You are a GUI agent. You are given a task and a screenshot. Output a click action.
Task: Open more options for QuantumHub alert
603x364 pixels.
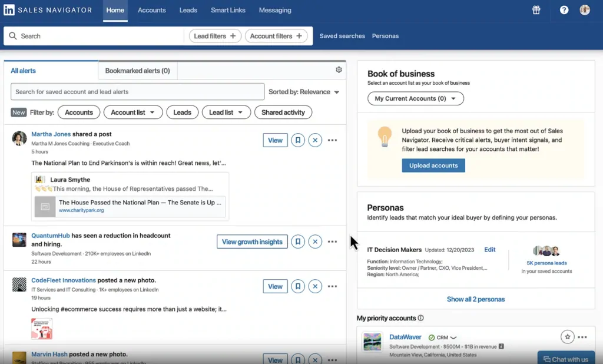click(332, 241)
